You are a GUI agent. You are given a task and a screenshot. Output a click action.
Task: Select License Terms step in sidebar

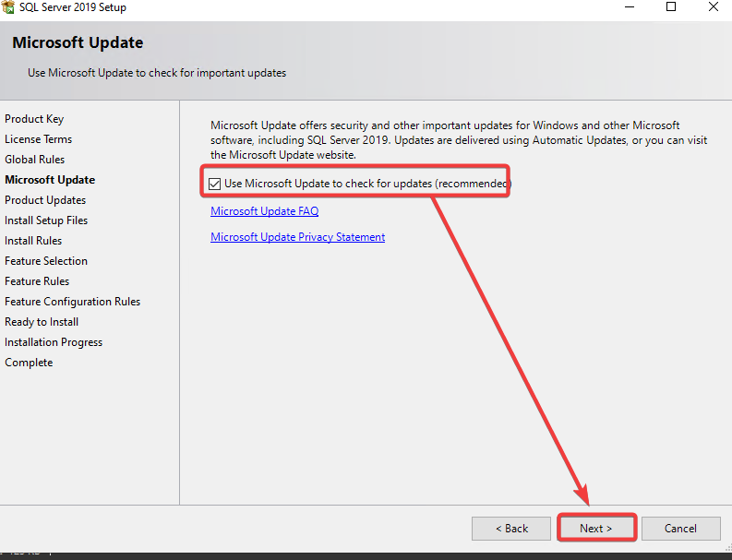pos(38,139)
